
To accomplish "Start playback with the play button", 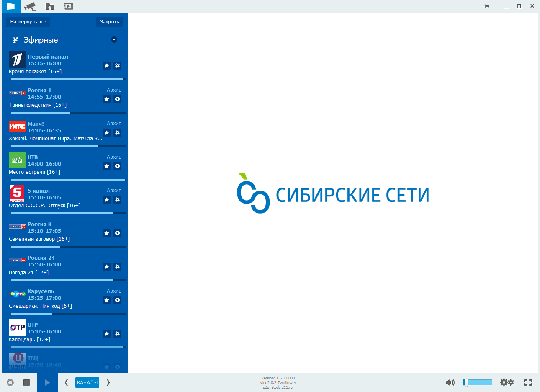I will tap(47, 382).
